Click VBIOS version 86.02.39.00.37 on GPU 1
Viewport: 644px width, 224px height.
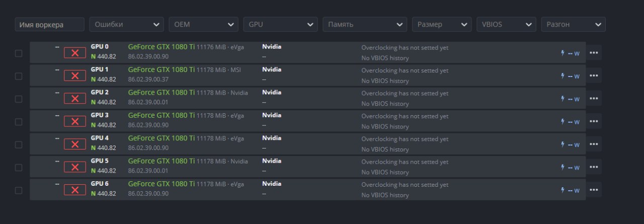tap(148, 80)
